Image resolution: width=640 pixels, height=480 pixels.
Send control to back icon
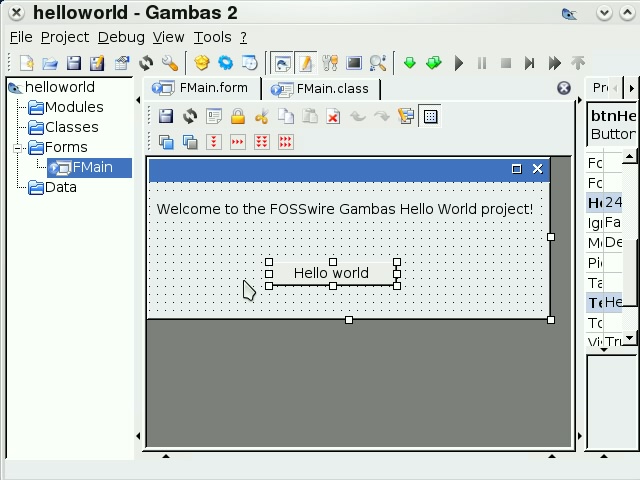click(190, 142)
